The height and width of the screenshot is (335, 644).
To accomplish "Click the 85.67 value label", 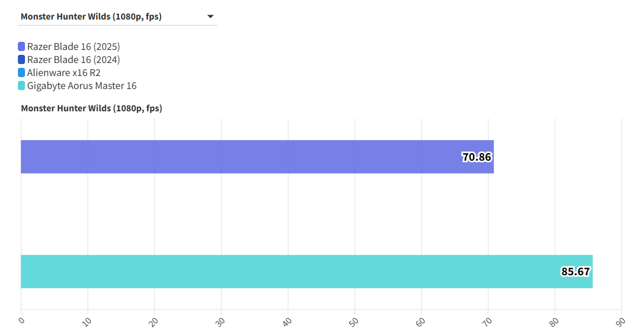I will pyautogui.click(x=575, y=271).
